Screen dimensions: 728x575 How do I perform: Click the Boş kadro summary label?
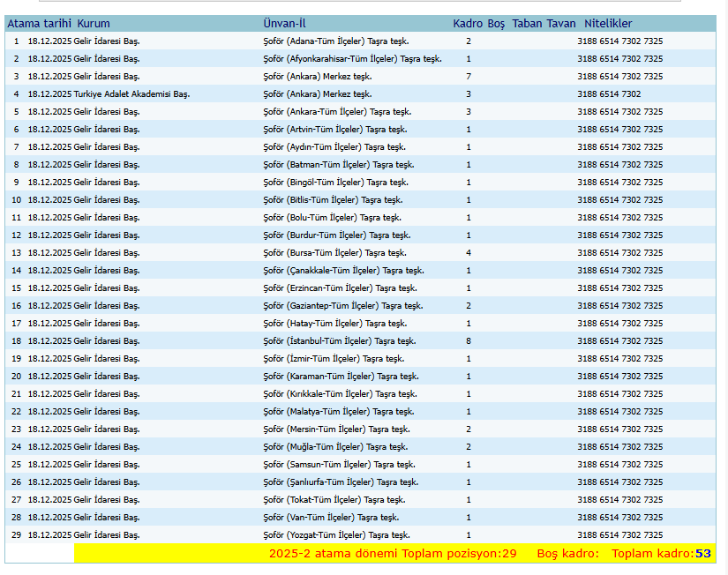(567, 554)
